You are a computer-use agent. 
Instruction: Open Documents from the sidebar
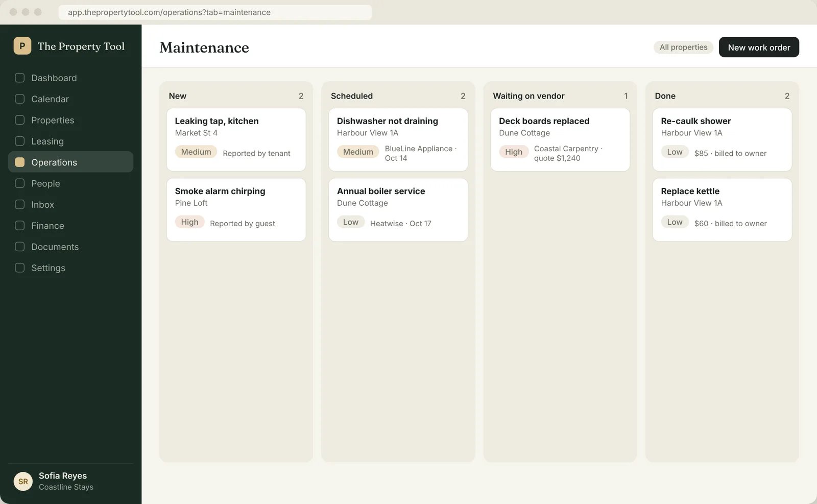(x=71, y=247)
